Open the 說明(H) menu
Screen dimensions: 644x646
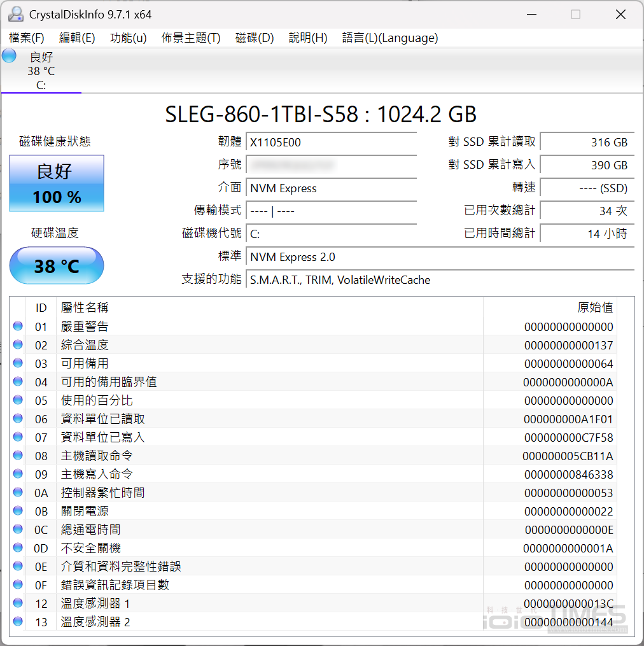(x=308, y=38)
